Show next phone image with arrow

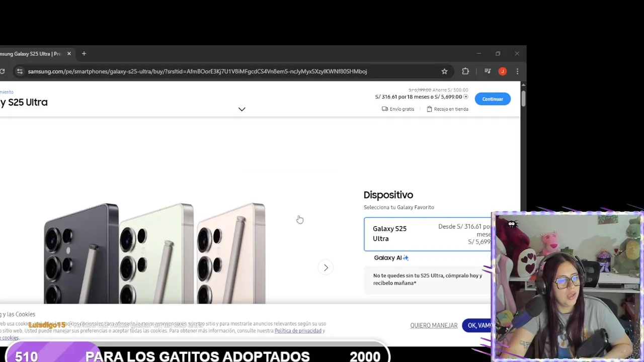pyautogui.click(x=326, y=267)
